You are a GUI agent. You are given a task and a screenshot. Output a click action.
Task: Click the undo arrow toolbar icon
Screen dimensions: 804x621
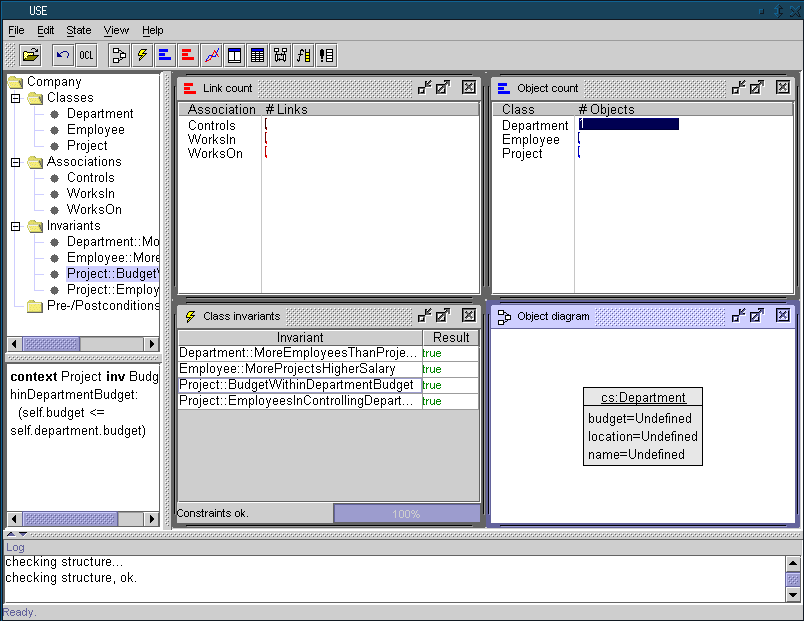click(63, 55)
